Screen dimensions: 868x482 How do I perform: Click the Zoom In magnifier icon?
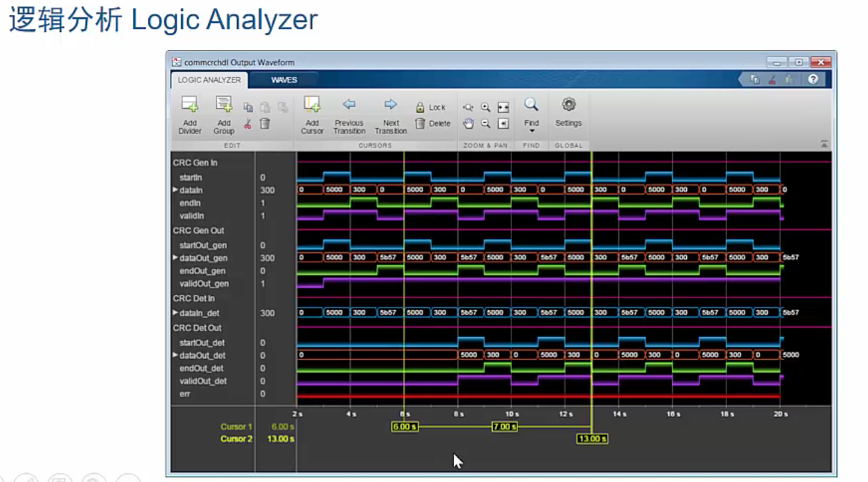pos(485,107)
